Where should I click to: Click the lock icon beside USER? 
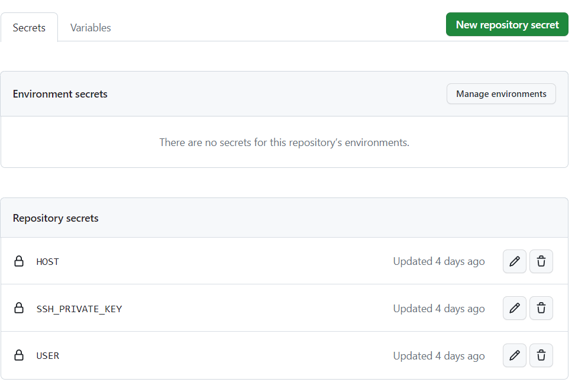(x=19, y=355)
